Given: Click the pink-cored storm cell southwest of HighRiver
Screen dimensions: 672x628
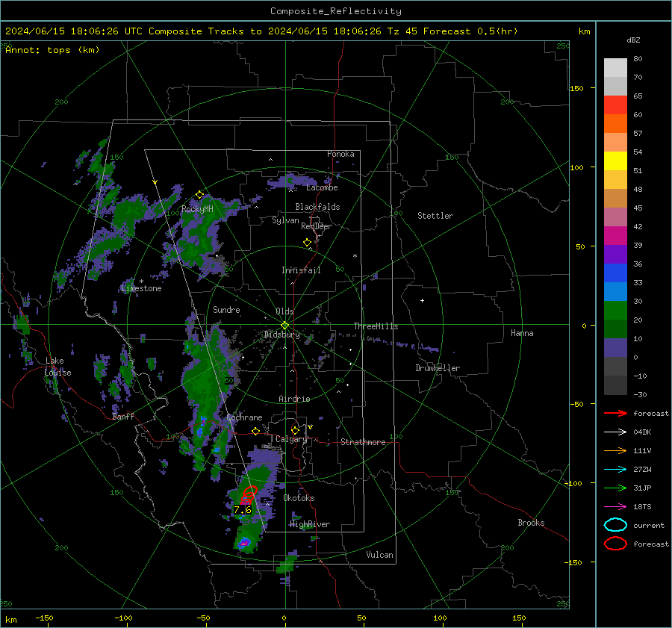Looking at the screenshot, I should 244,543.
